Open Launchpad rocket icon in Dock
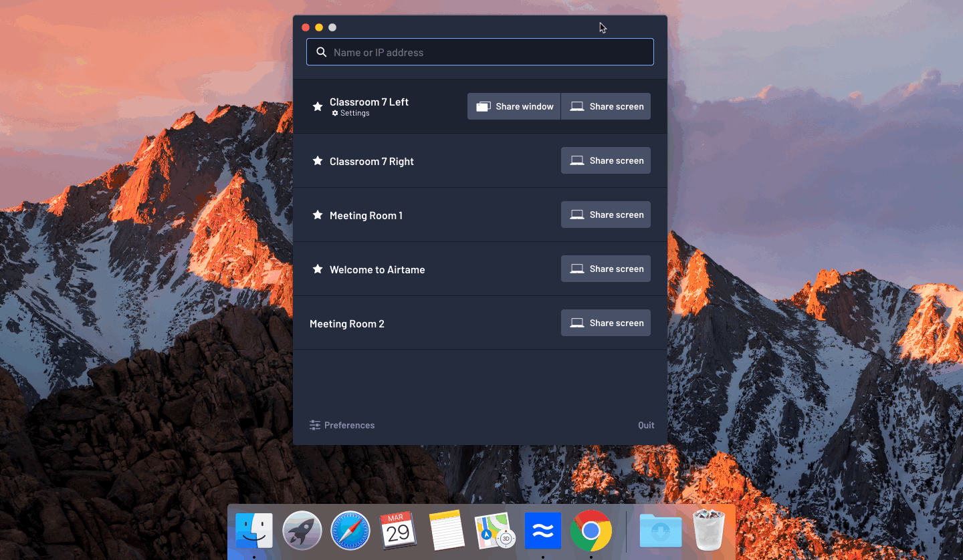 302,531
